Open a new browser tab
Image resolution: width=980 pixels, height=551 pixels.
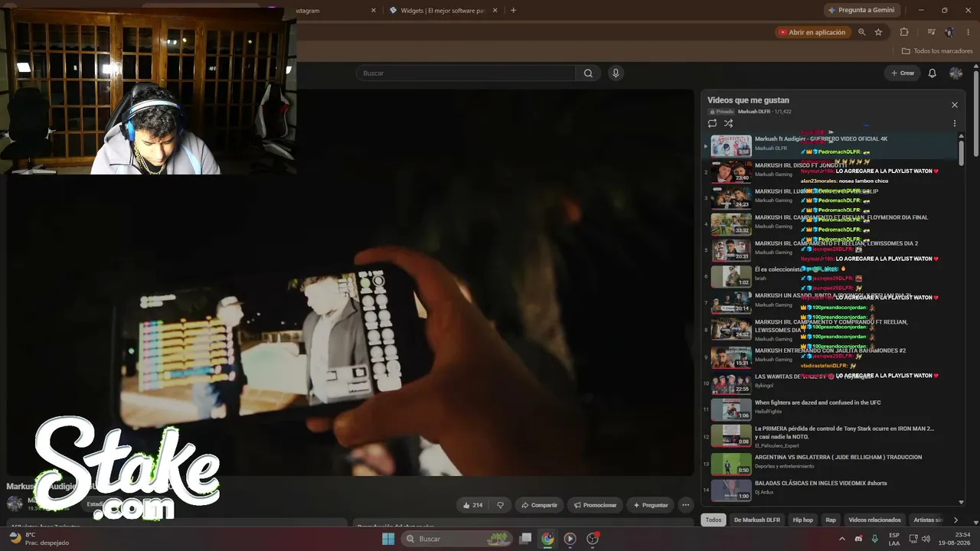[x=513, y=11]
